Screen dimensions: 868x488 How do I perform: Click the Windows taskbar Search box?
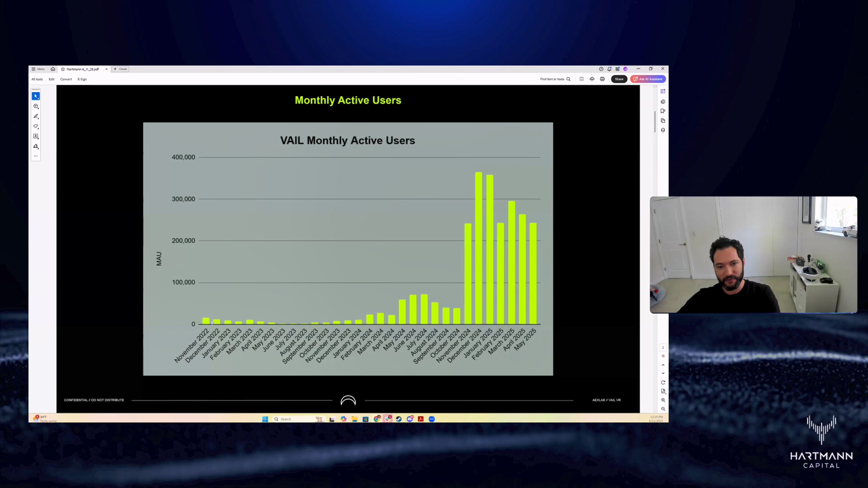click(298, 419)
